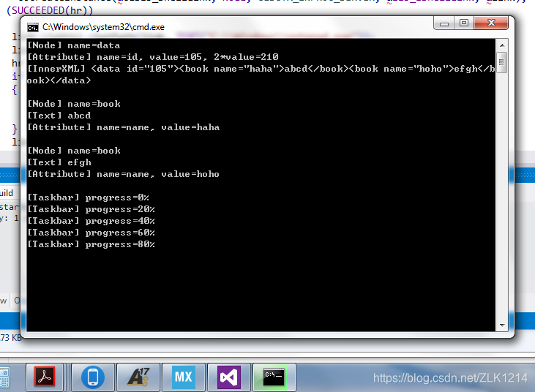The height and width of the screenshot is (392, 535).
Task: Click the "progress=40%" taskbar line
Action: pos(91,221)
